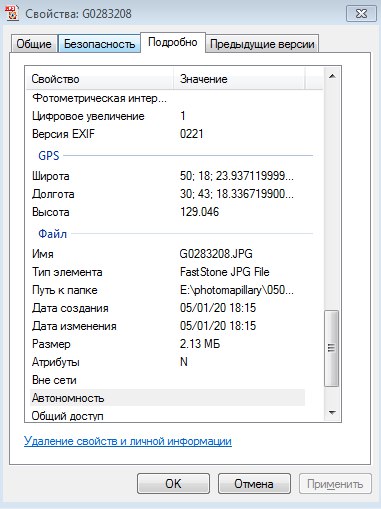Click the Отмена button
The height and width of the screenshot is (509, 381).
pos(254,484)
